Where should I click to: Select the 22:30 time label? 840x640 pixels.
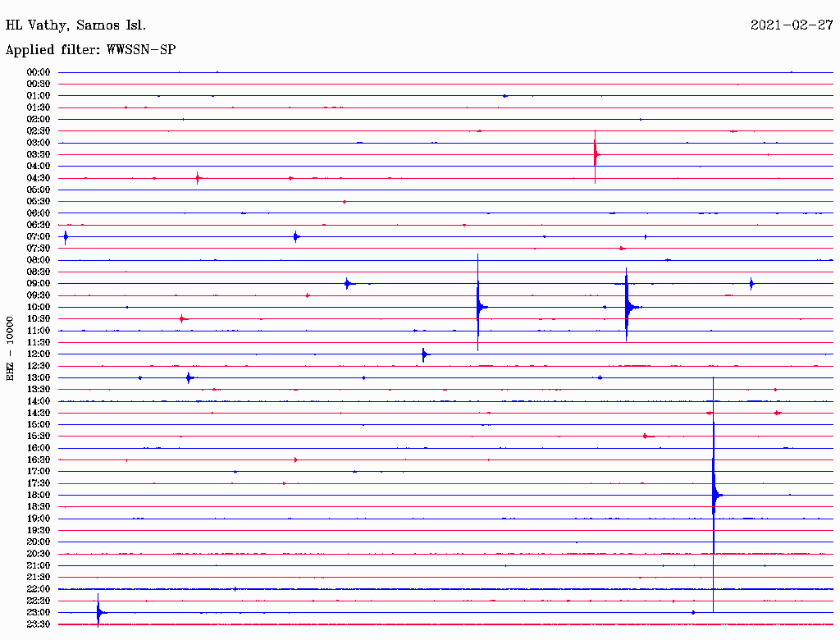click(x=38, y=601)
